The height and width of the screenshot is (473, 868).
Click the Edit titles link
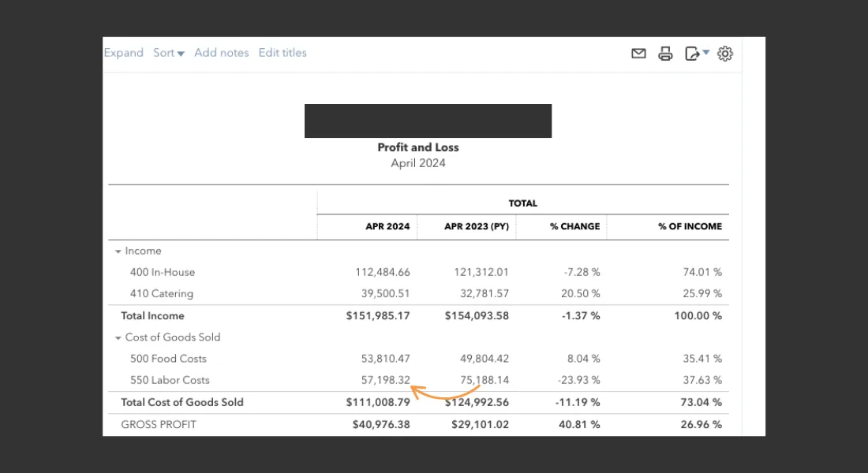[282, 53]
